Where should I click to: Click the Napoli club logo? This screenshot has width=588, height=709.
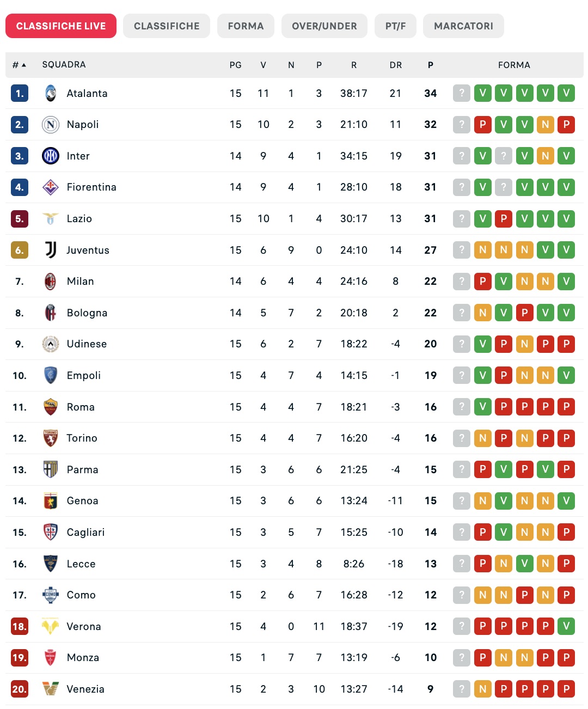(x=51, y=125)
